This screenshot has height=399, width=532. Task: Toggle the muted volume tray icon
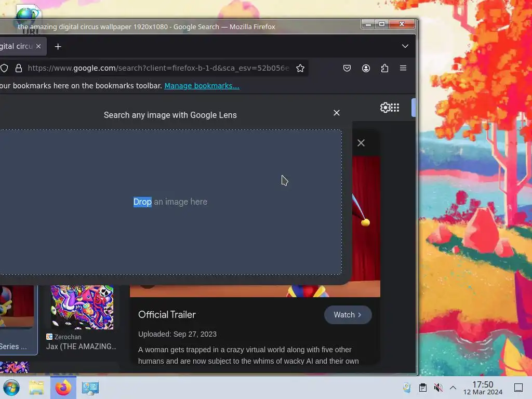pyautogui.click(x=438, y=388)
